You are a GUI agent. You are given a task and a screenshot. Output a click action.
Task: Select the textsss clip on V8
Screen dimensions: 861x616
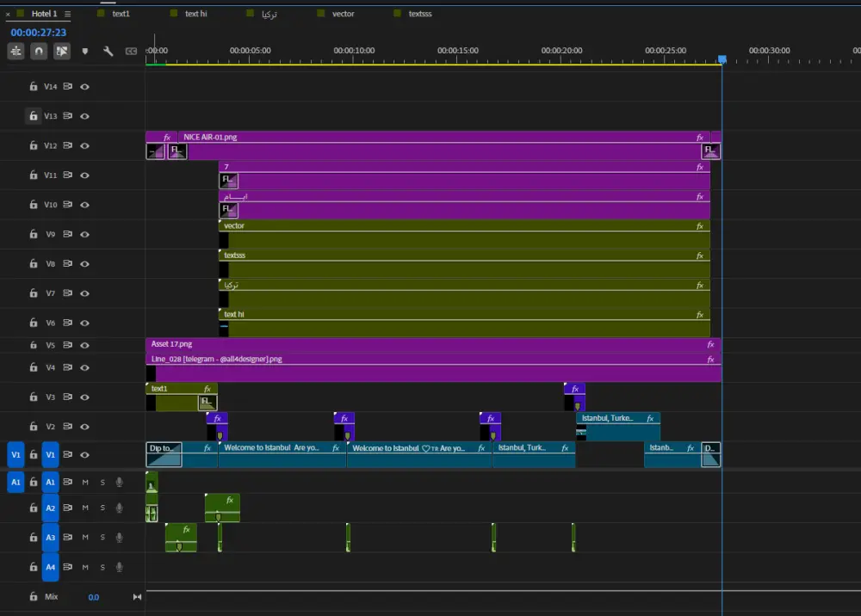coord(464,264)
